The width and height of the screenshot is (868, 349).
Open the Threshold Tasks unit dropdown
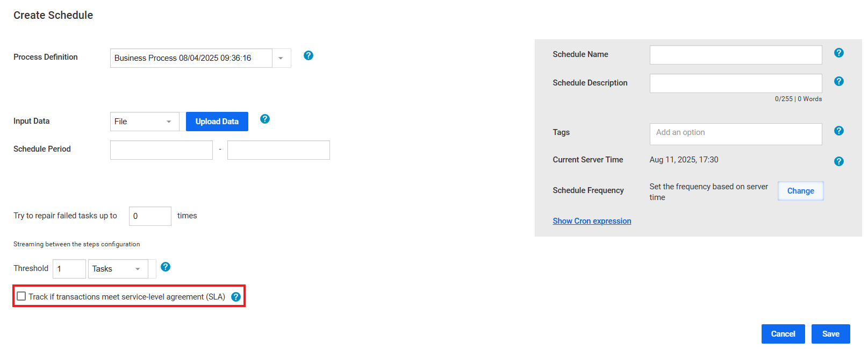click(118, 269)
